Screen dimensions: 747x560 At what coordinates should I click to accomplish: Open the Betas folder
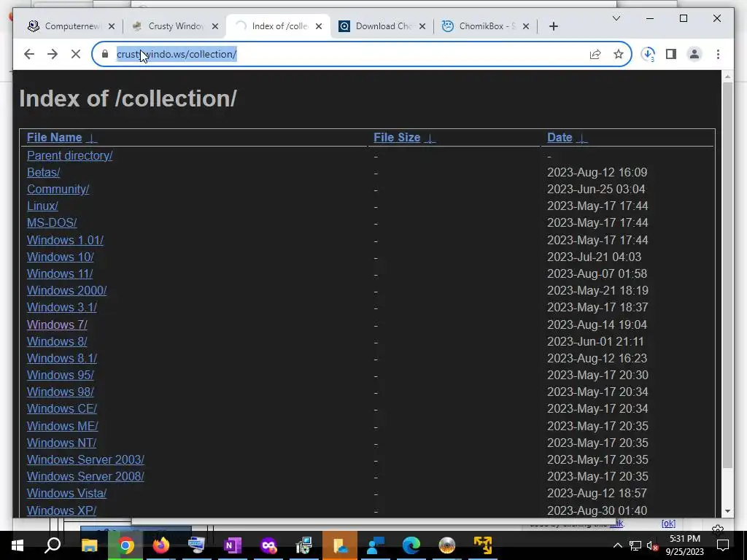click(43, 172)
